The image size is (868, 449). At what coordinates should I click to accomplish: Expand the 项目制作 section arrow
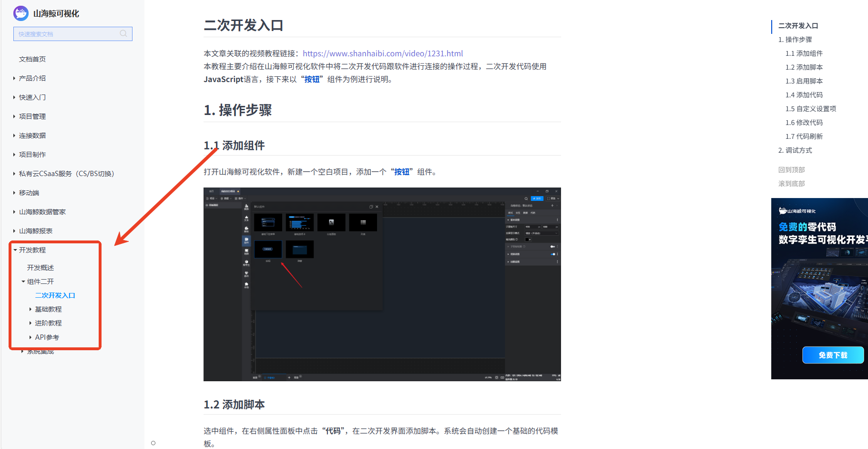(x=14, y=155)
